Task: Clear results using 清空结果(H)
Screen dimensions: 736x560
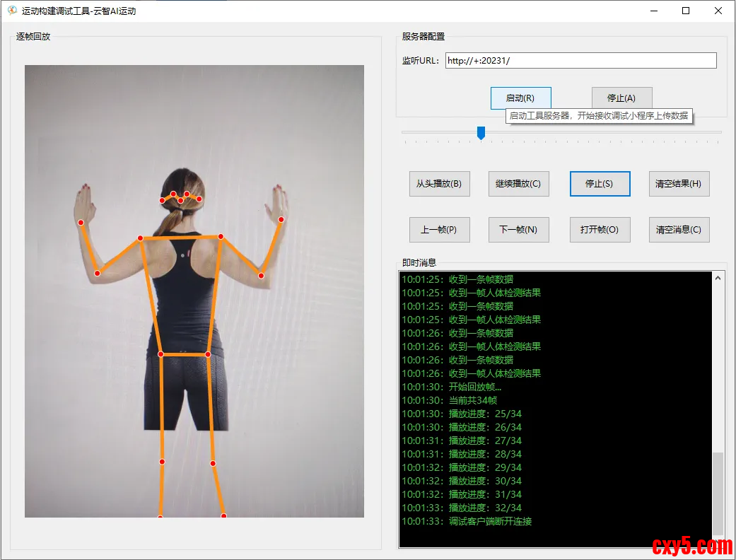Action: (678, 184)
